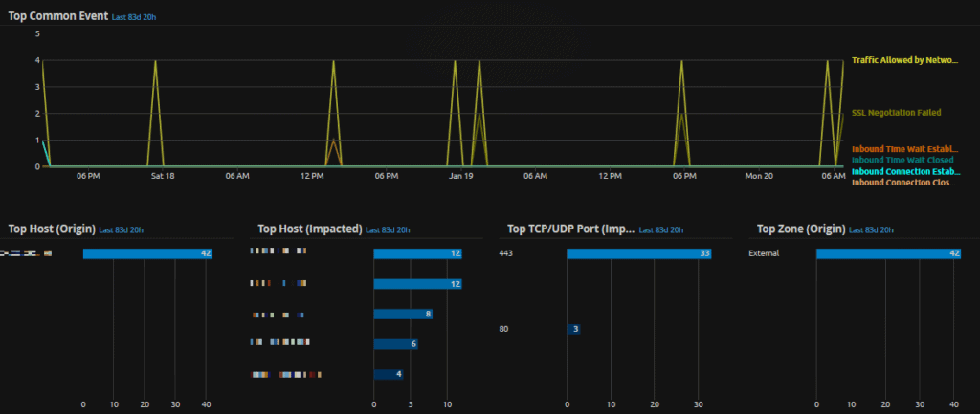Click the spike above Sat 18 on chart
Screen dimensions: 980x414
[x=156, y=63]
